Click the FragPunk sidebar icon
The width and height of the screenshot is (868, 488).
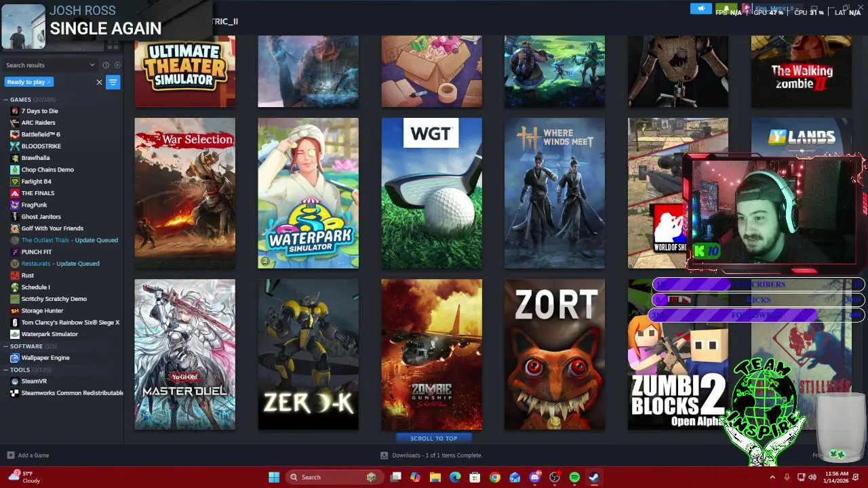click(15, 205)
